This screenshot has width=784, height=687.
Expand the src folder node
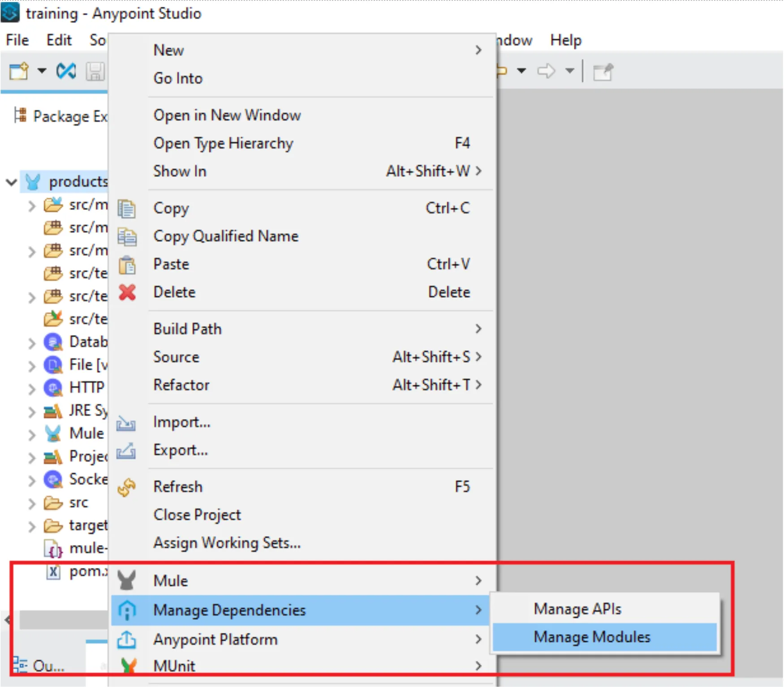pyautogui.click(x=32, y=503)
